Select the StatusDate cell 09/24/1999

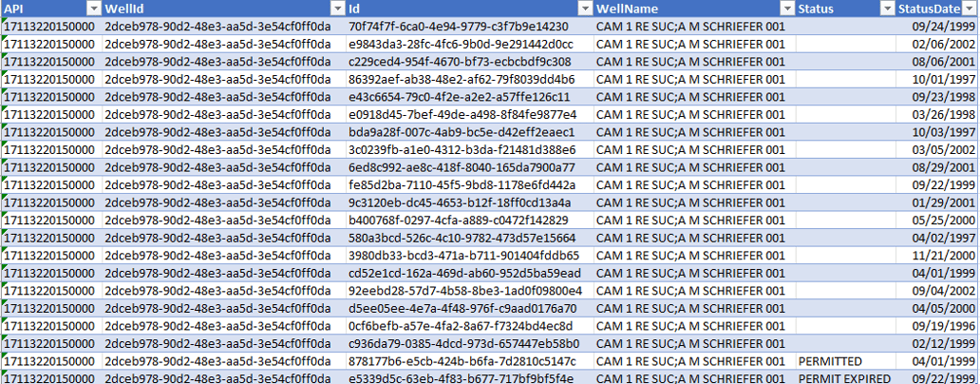(x=937, y=27)
